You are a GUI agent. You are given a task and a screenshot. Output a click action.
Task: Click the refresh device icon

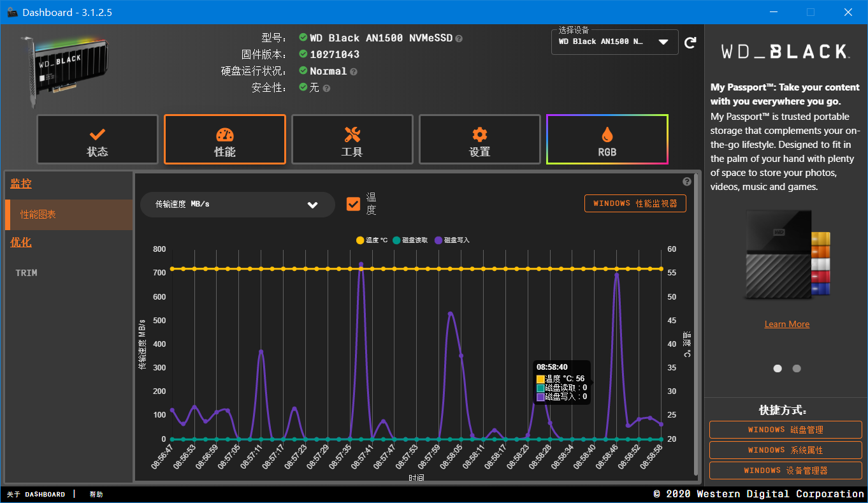click(x=690, y=43)
